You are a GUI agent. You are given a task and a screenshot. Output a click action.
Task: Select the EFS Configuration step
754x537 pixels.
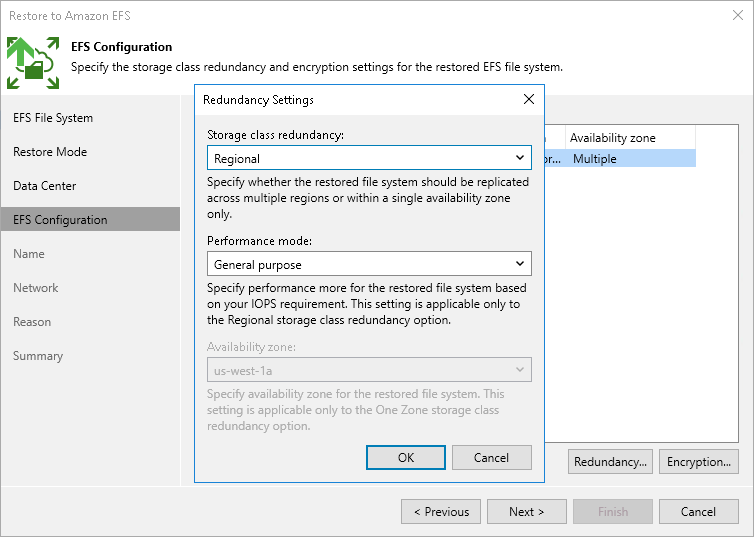(60, 220)
